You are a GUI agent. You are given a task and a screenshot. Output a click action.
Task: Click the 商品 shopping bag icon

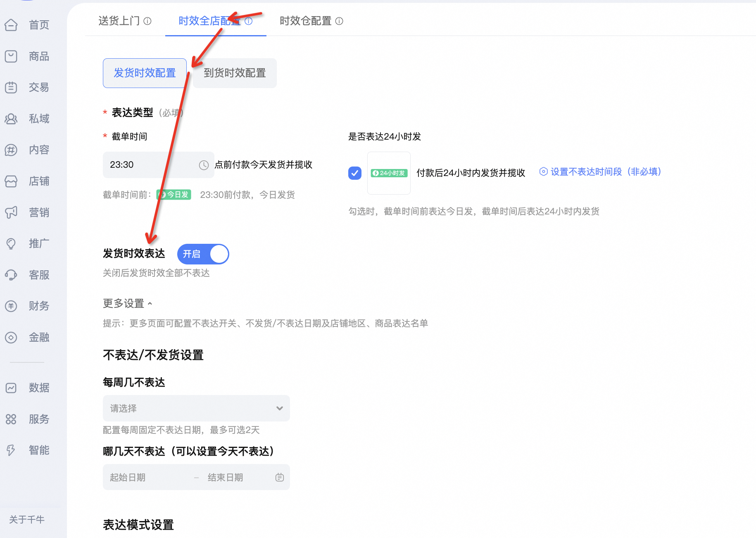pos(11,56)
